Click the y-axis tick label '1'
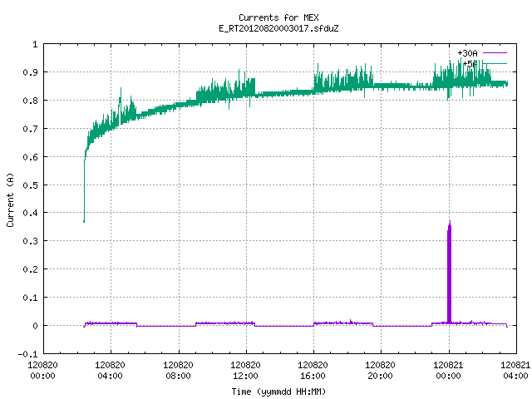The width and height of the screenshot is (532, 399). (35, 44)
